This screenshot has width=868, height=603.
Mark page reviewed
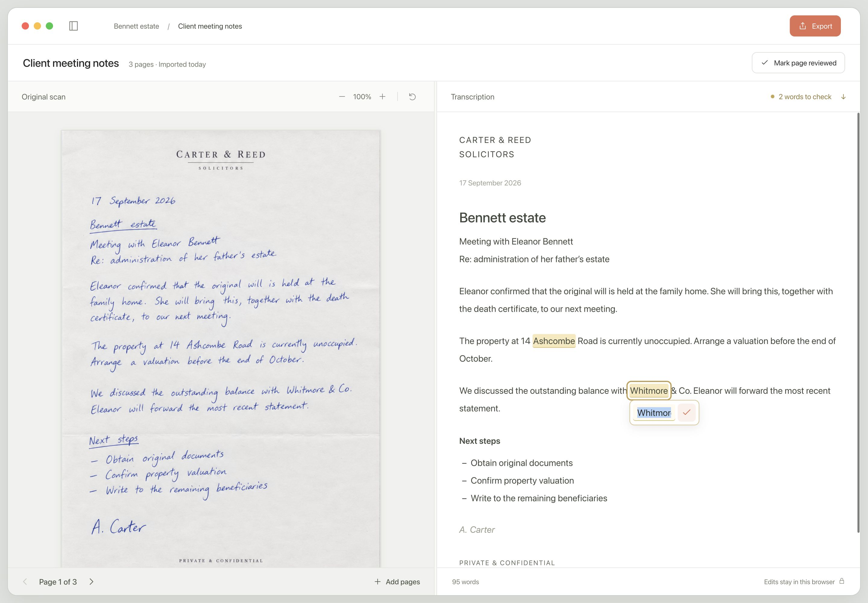(798, 63)
